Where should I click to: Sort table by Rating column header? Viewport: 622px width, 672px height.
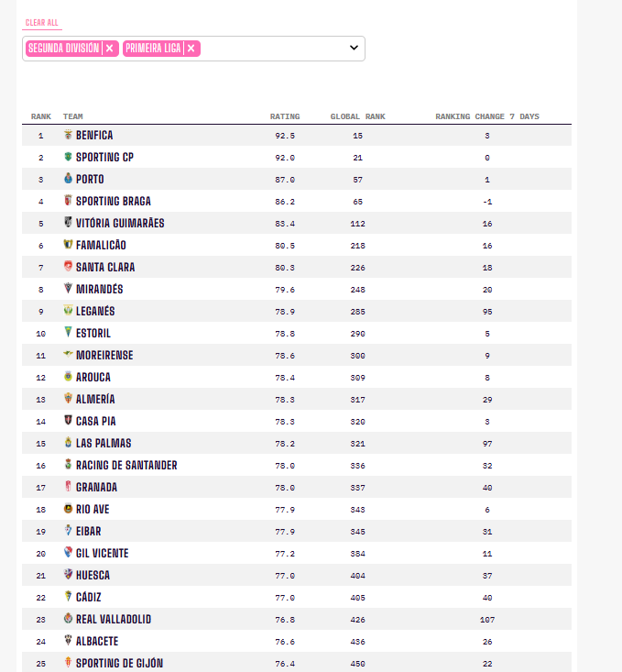point(285,116)
